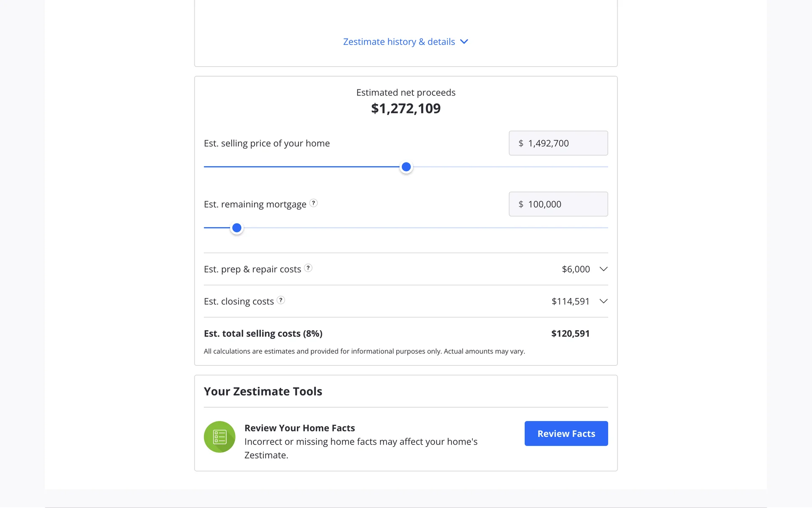This screenshot has height=508, width=812.
Task: Click the 1,492,700 selling price field
Action: pyautogui.click(x=558, y=143)
